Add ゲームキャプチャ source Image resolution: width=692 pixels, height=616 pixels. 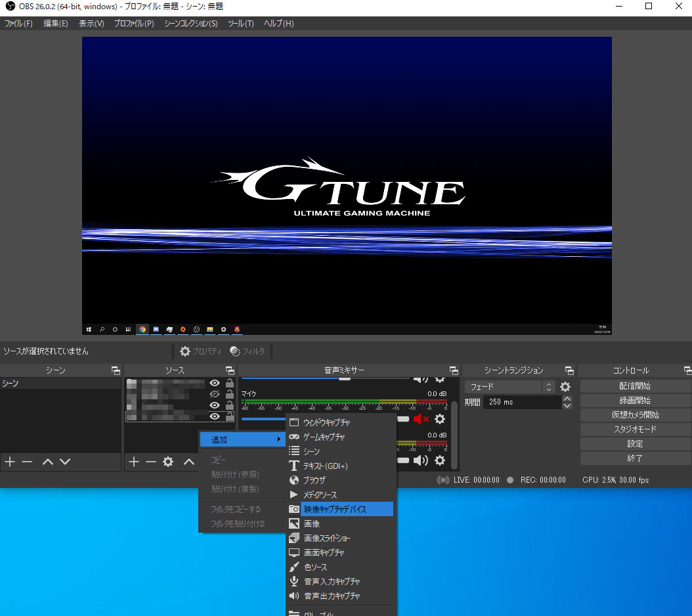click(x=339, y=437)
